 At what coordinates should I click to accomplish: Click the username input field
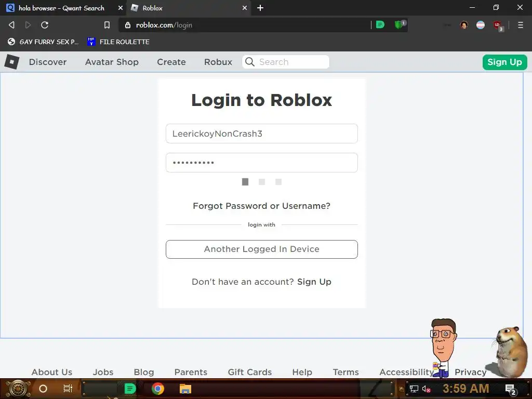click(x=262, y=134)
